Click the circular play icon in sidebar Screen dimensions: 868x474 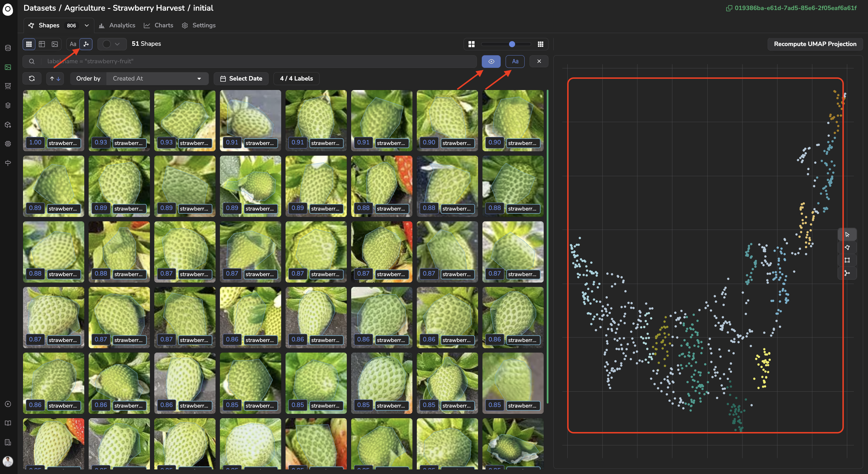[8, 404]
